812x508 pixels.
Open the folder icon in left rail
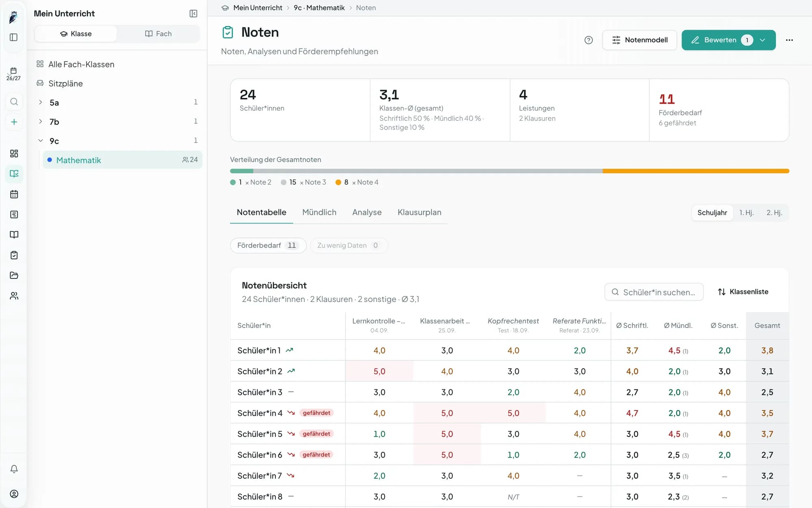pos(14,275)
